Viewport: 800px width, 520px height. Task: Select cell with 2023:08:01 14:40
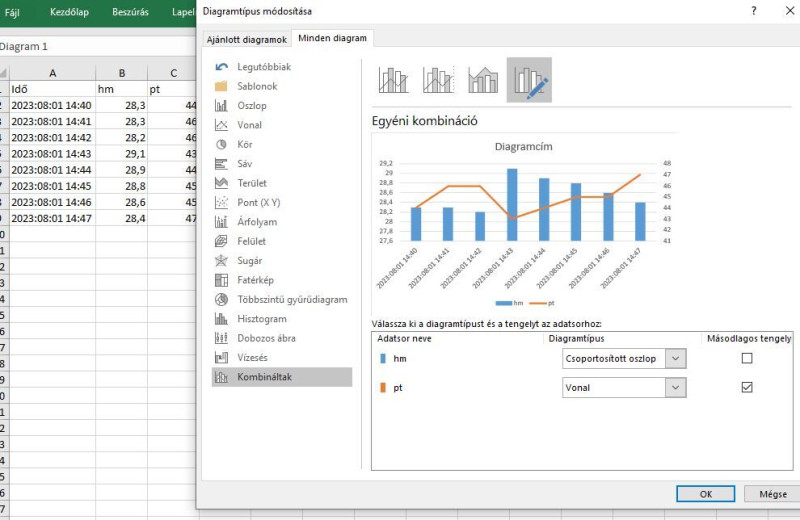click(53, 106)
